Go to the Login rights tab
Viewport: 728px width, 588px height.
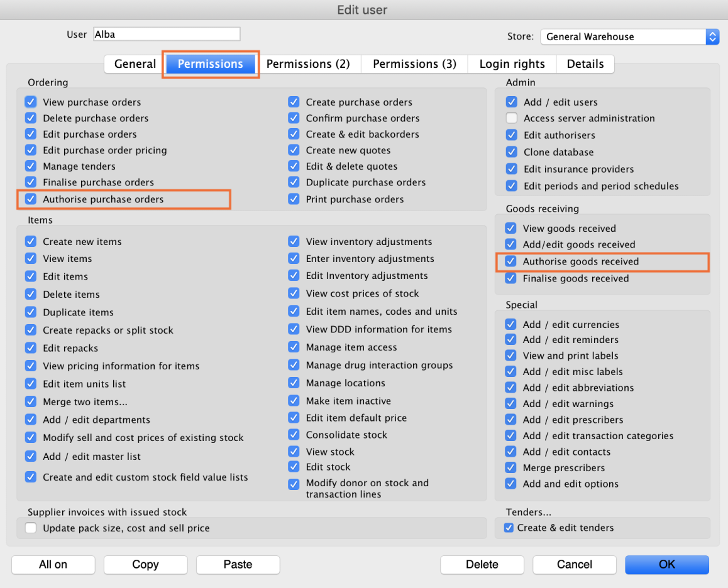point(512,64)
